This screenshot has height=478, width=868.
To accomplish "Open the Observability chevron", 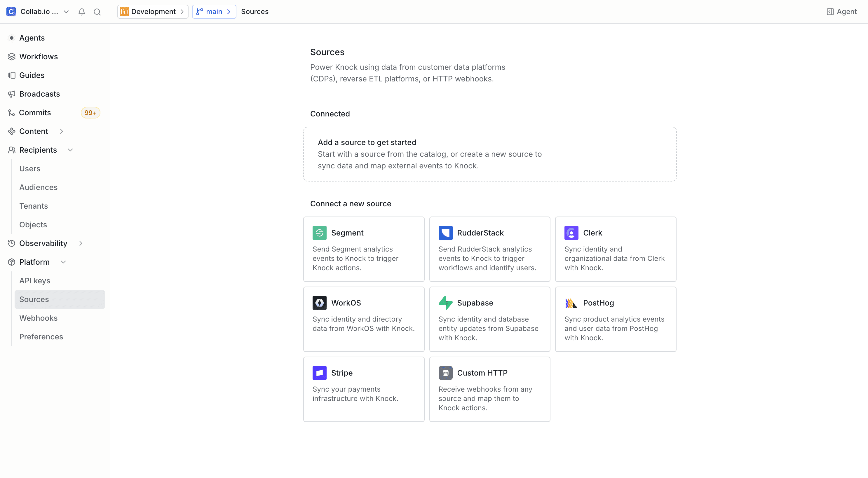I will (81, 243).
